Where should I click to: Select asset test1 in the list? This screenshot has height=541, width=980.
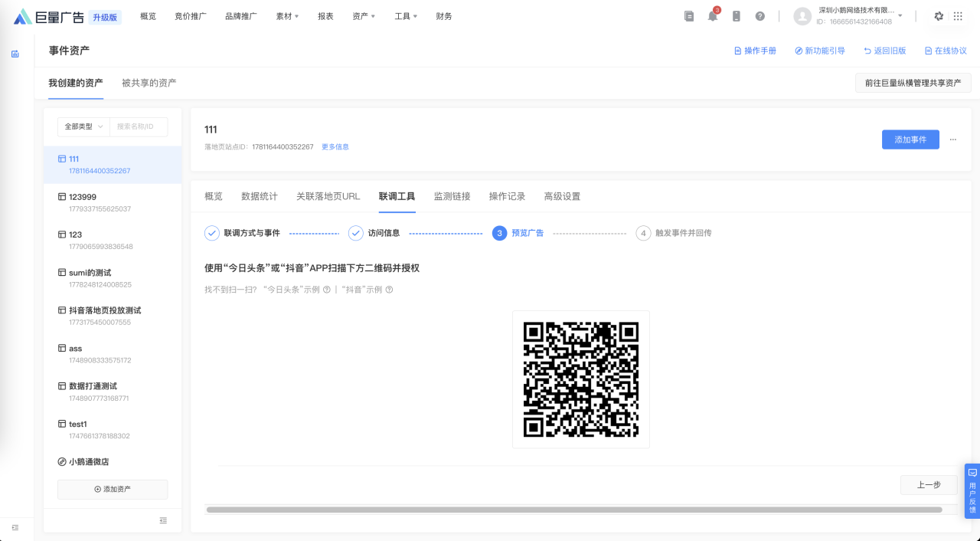point(113,429)
